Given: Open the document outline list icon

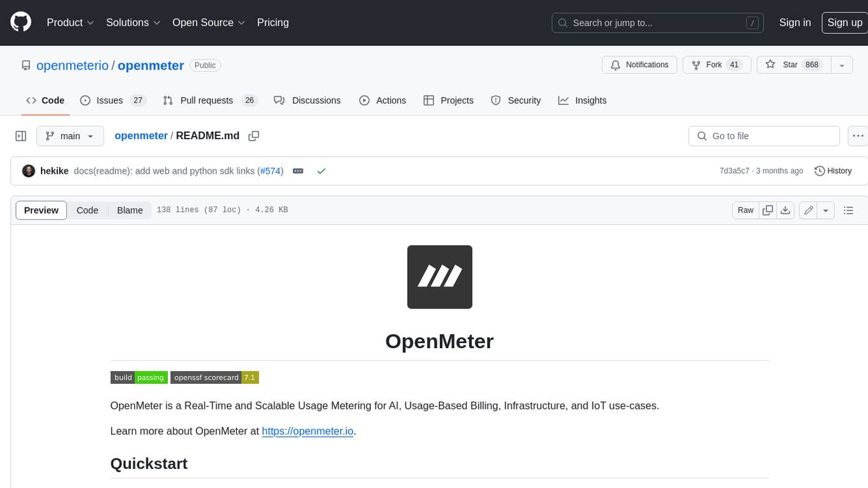Looking at the screenshot, I should 848,210.
